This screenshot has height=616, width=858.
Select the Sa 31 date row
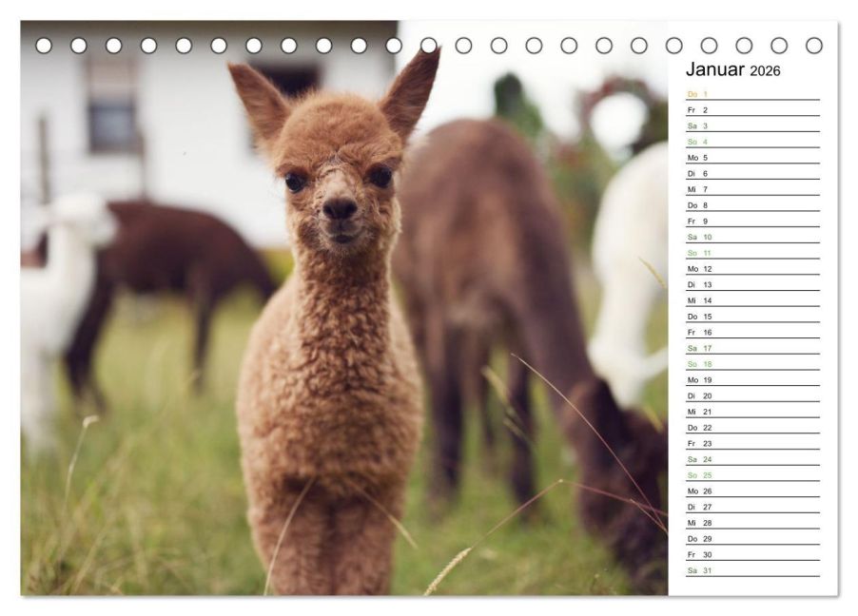pos(751,570)
